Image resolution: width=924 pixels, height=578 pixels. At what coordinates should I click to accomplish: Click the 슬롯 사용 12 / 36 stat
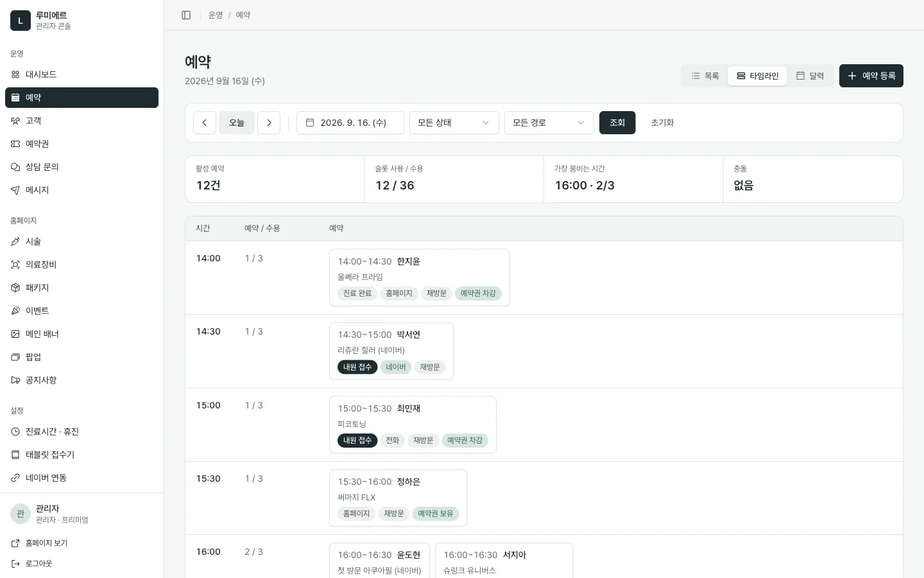click(x=454, y=179)
